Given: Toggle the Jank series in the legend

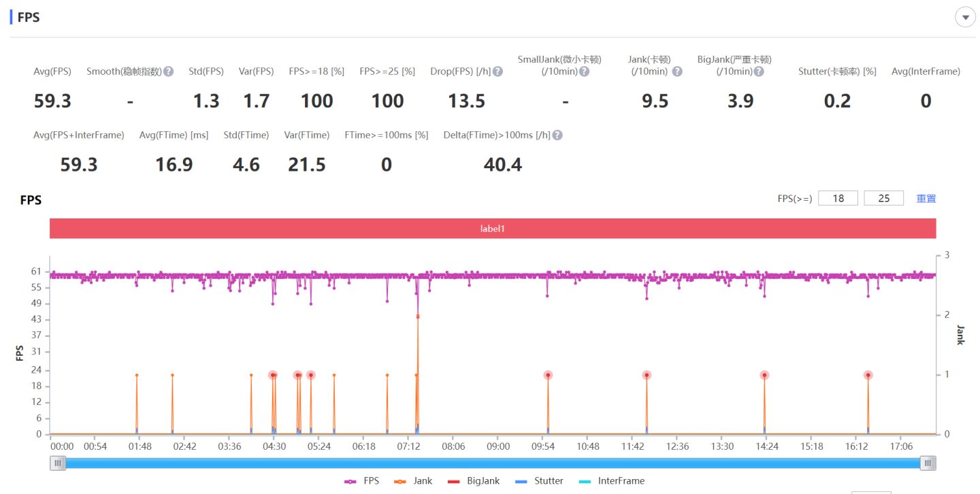Looking at the screenshot, I should [x=413, y=481].
